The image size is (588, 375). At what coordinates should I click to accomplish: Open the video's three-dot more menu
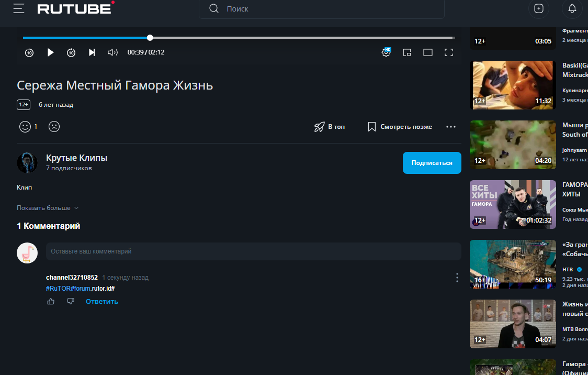click(x=451, y=127)
